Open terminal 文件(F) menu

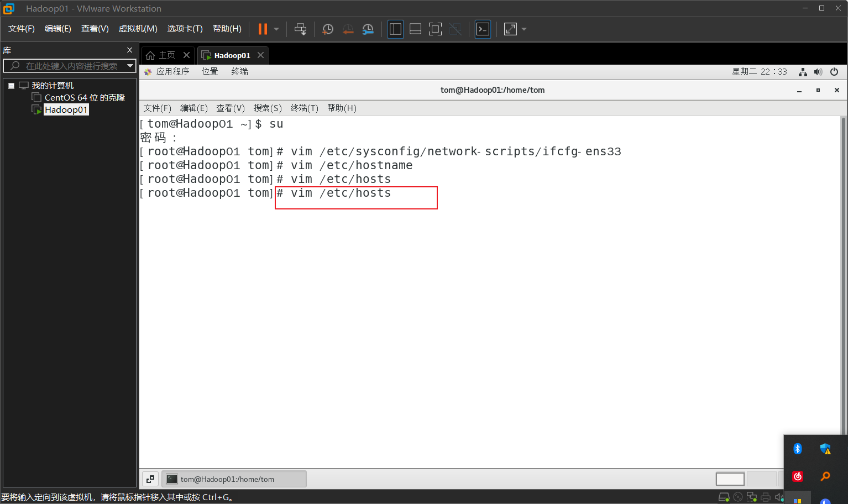coord(158,108)
